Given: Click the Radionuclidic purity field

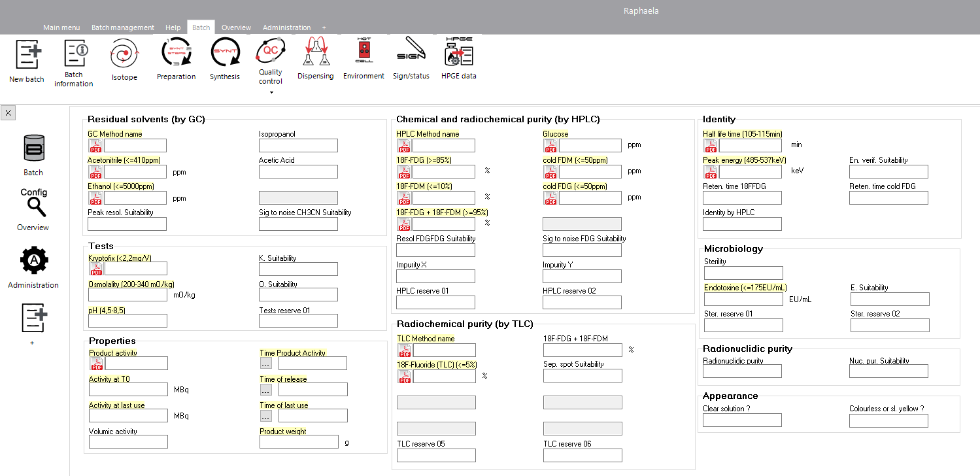Looking at the screenshot, I should [x=743, y=371].
